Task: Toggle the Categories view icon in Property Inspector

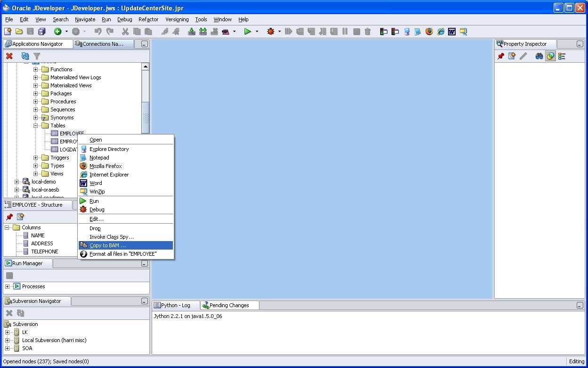Action: (x=562, y=56)
